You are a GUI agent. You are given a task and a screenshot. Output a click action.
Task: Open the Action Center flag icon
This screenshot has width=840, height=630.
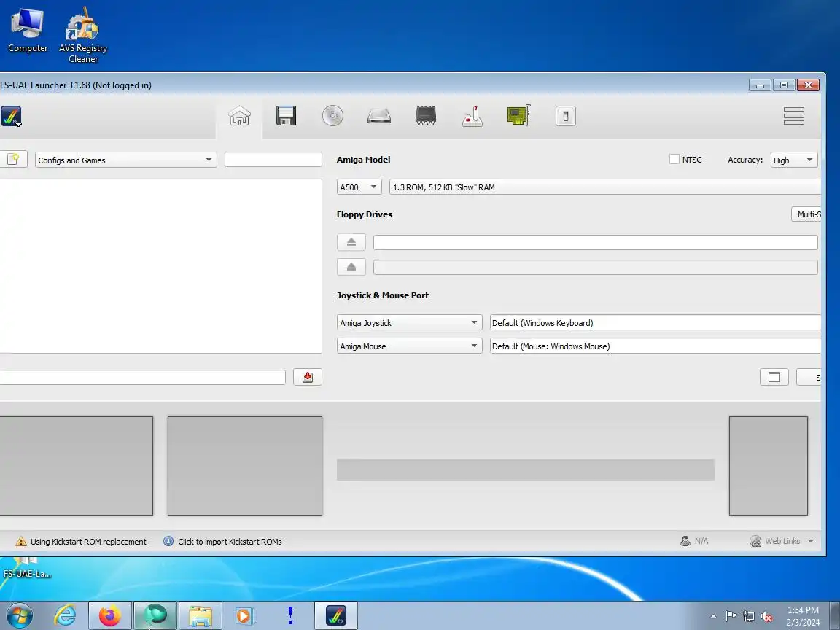pos(730,616)
